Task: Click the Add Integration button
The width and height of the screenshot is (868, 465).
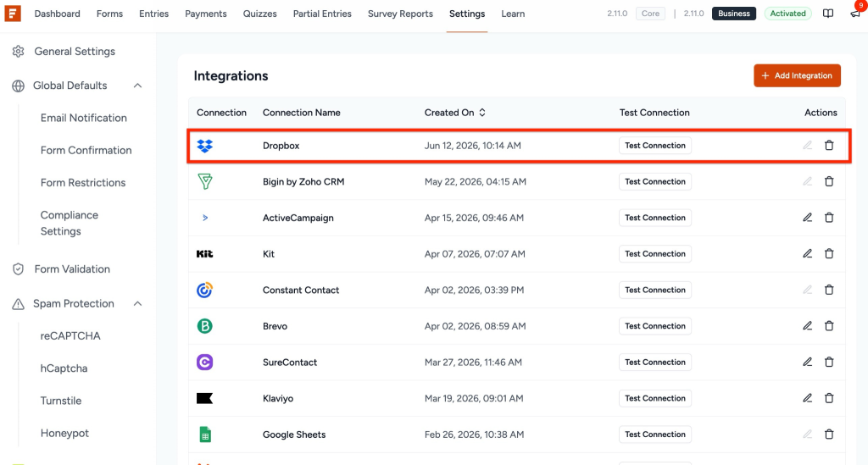Action: (797, 75)
